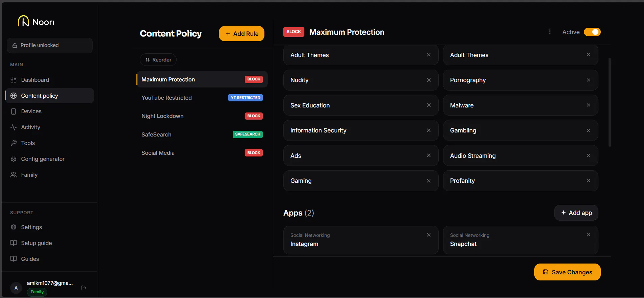
Task: Click the account avatar with letter A
Action: [x=16, y=288]
